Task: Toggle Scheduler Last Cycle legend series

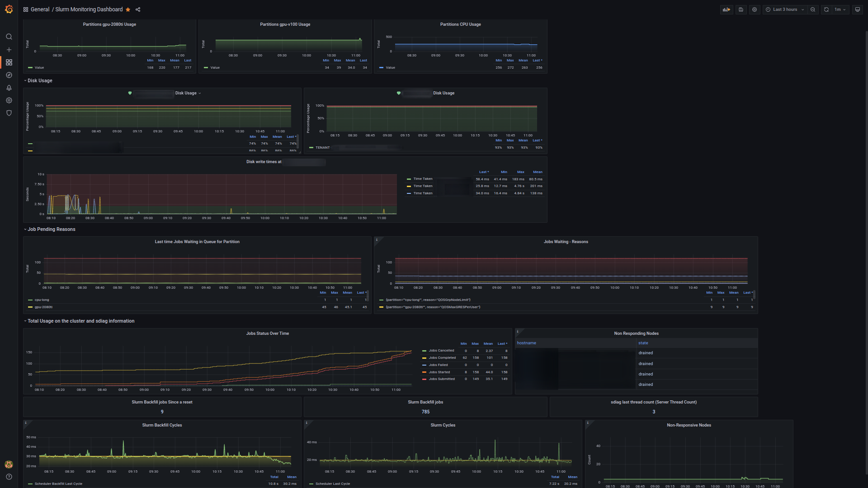Action: coord(333,484)
